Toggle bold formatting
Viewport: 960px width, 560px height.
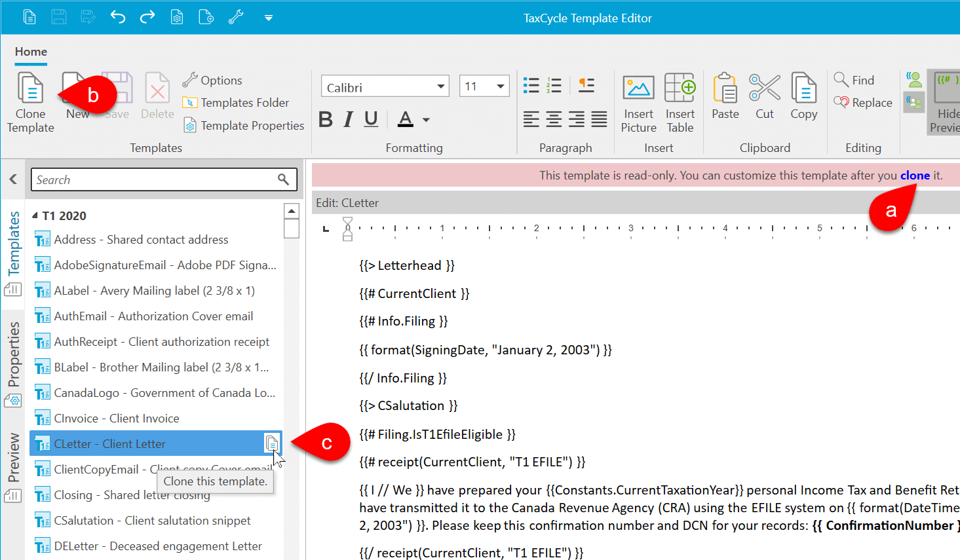(x=326, y=119)
